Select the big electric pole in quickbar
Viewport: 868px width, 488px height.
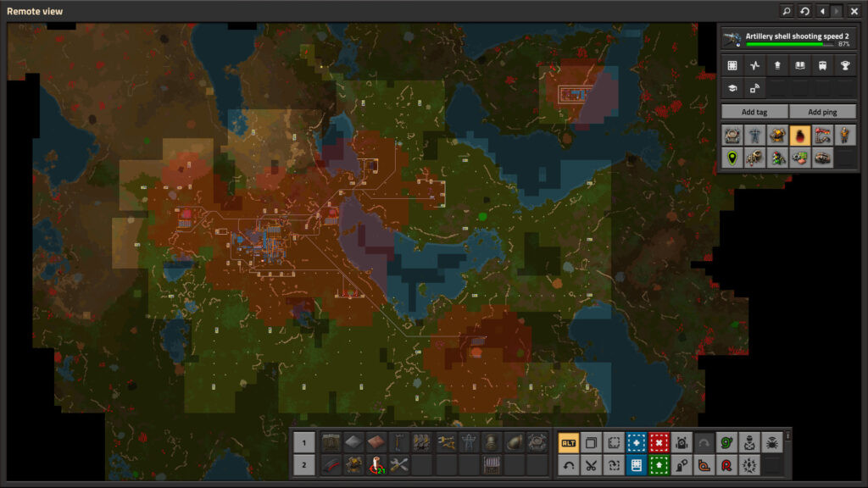point(468,442)
